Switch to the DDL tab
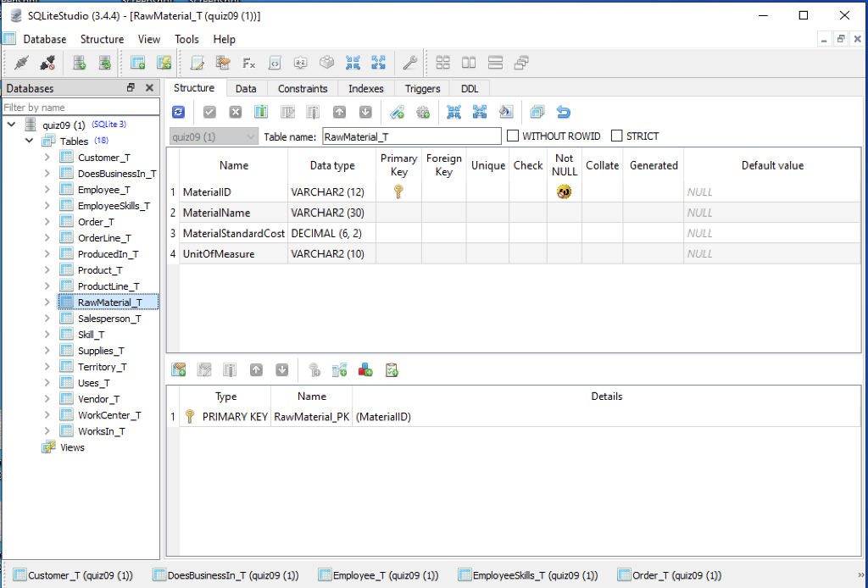This screenshot has height=588, width=868. pyautogui.click(x=470, y=88)
